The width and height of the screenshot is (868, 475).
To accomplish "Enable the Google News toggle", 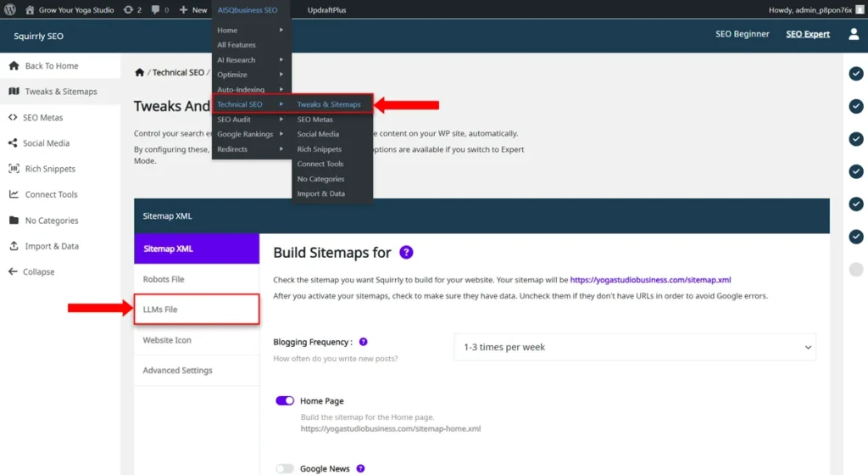I will 285,468.
